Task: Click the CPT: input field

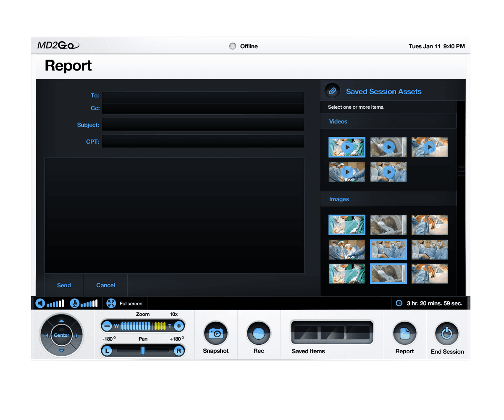Action: [203, 142]
